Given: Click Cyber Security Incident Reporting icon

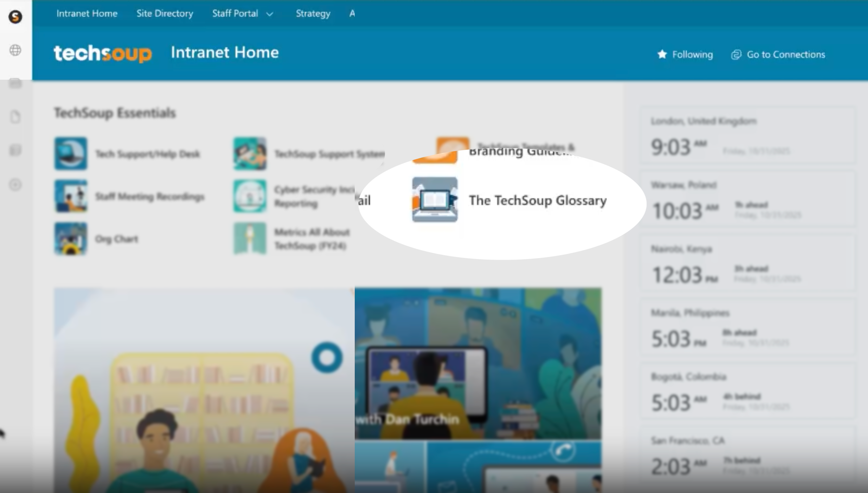Looking at the screenshot, I should [250, 196].
